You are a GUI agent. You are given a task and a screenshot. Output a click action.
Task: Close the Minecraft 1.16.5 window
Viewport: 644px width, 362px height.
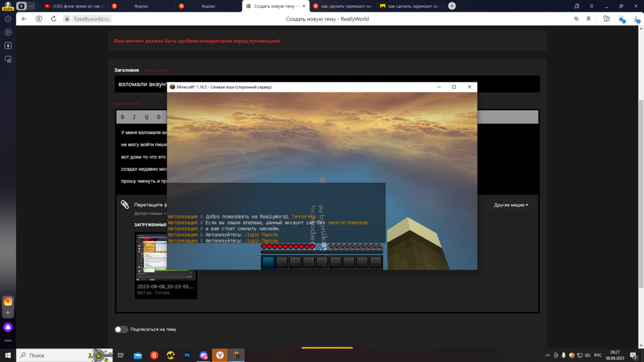pyautogui.click(x=469, y=87)
